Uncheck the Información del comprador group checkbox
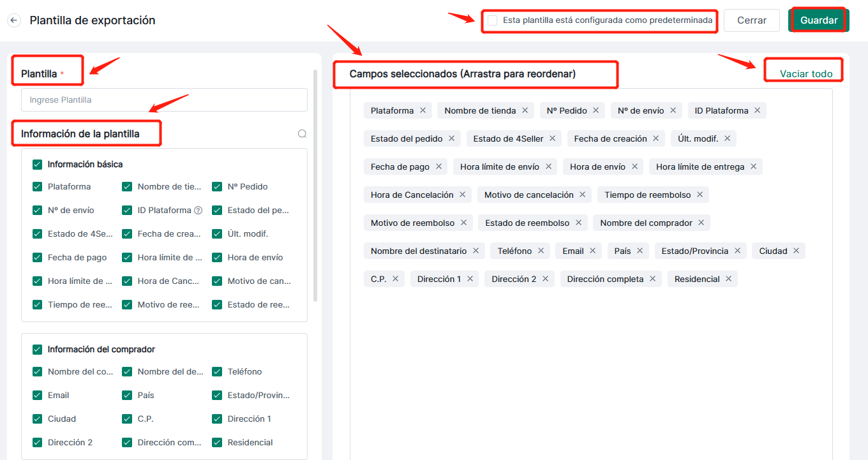This screenshot has height=460, width=868. tap(37, 349)
